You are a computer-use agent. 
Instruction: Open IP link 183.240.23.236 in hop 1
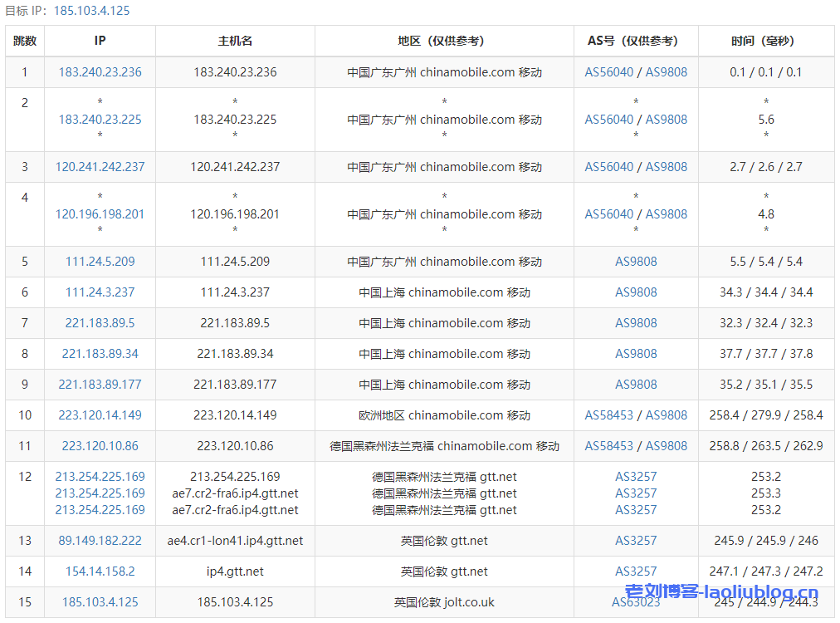pos(100,72)
